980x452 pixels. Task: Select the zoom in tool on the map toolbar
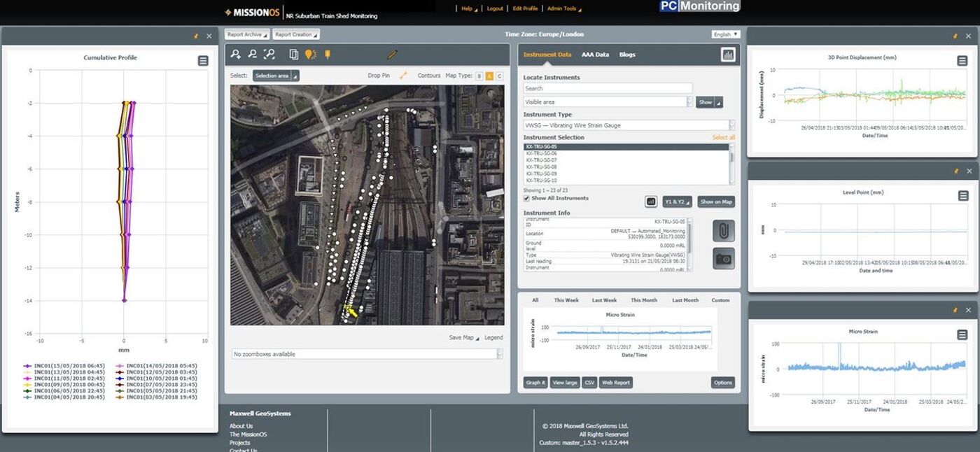[x=235, y=54]
